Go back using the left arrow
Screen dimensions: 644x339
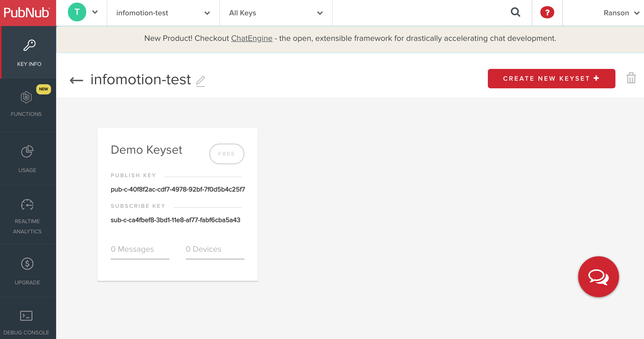tap(76, 80)
